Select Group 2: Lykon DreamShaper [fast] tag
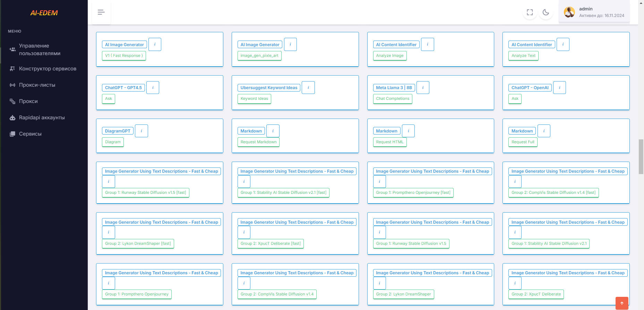The width and height of the screenshot is (644, 310). (x=138, y=243)
